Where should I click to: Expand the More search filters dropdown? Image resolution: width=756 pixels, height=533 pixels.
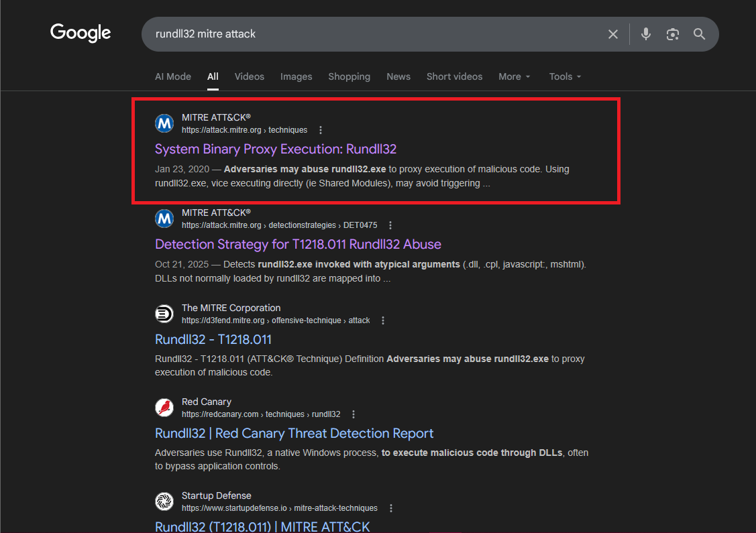click(x=514, y=76)
